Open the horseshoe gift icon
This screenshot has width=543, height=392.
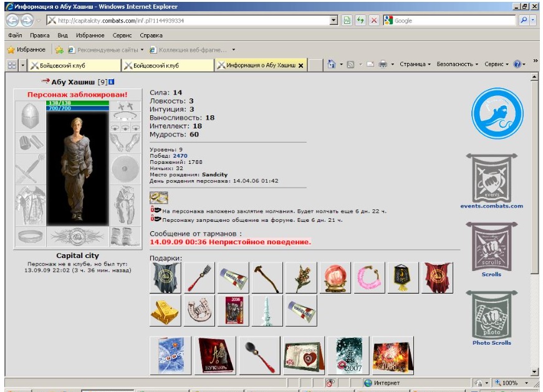pyautogui.click(x=199, y=311)
